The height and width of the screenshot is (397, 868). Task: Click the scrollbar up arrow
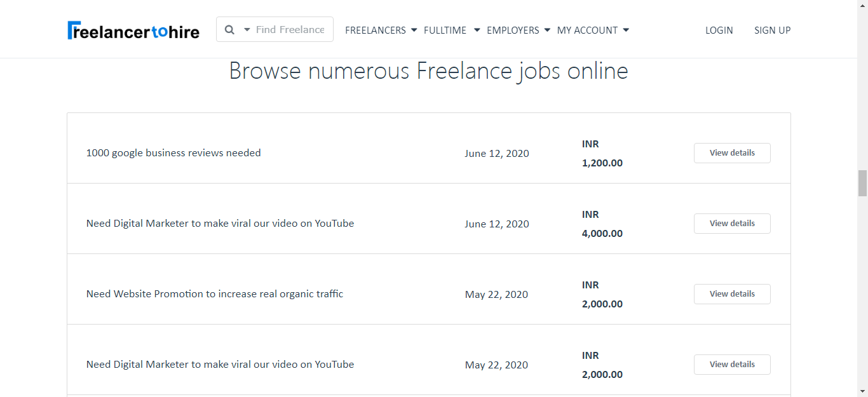pyautogui.click(x=862, y=5)
